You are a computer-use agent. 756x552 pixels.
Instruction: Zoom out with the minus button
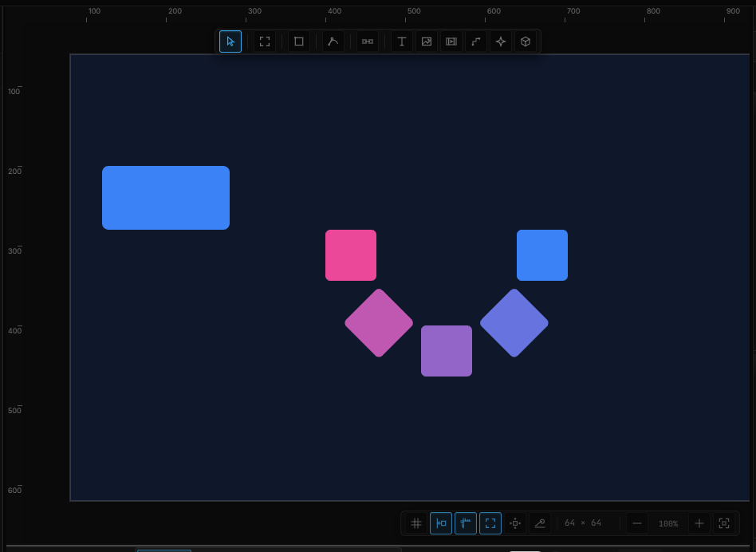(x=637, y=523)
